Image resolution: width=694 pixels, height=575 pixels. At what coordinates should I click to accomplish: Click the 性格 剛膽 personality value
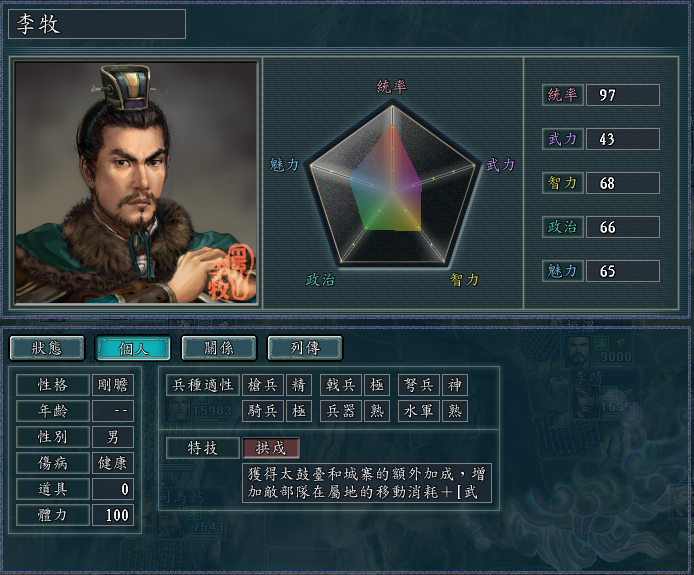(112, 385)
